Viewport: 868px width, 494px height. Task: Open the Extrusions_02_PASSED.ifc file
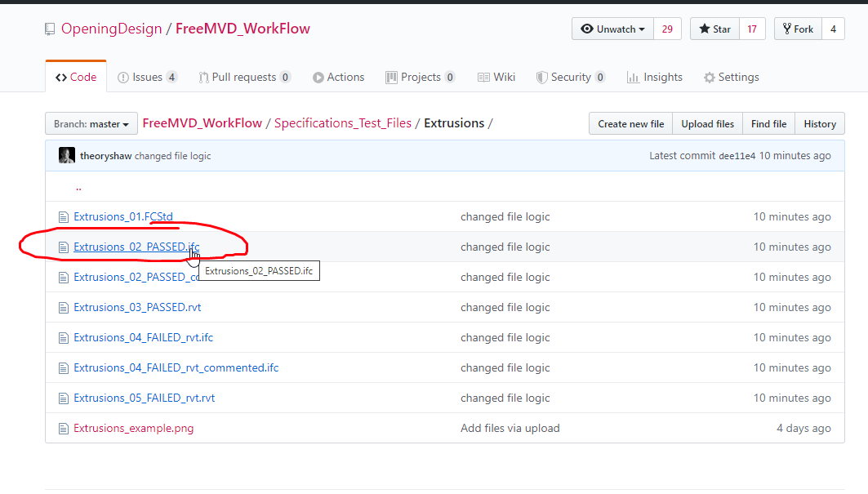click(x=136, y=247)
